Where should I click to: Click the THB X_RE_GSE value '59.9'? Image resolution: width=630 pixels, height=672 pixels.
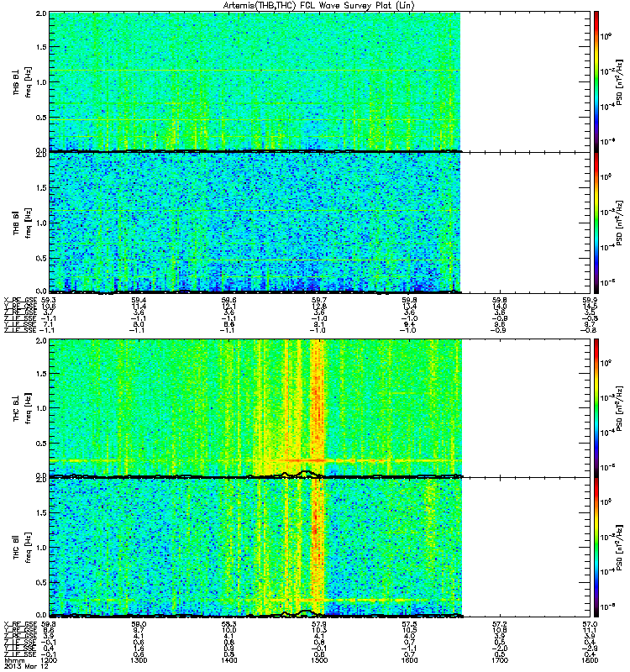[590, 300]
